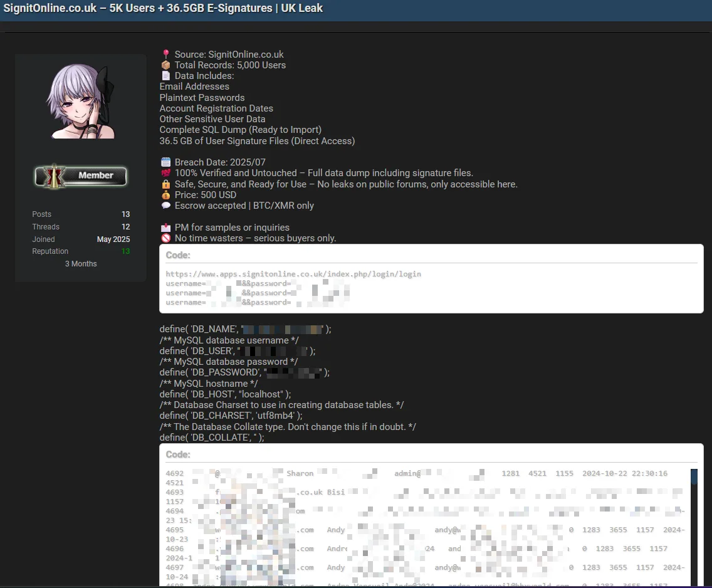Click the prohibited sign emoji

click(x=165, y=238)
